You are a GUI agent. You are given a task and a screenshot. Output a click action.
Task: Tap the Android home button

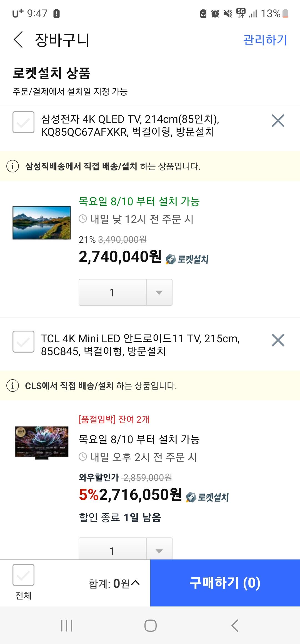150,626
